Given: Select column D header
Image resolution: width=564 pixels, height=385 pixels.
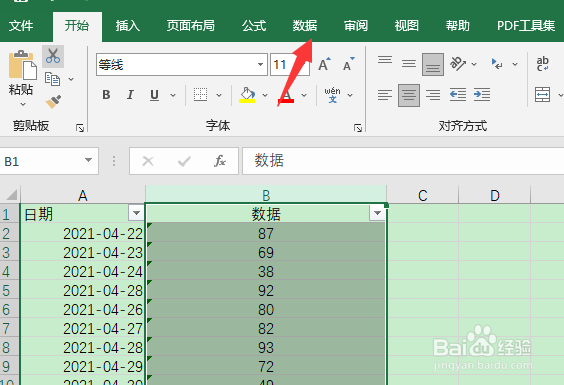Looking at the screenshot, I should [495, 195].
